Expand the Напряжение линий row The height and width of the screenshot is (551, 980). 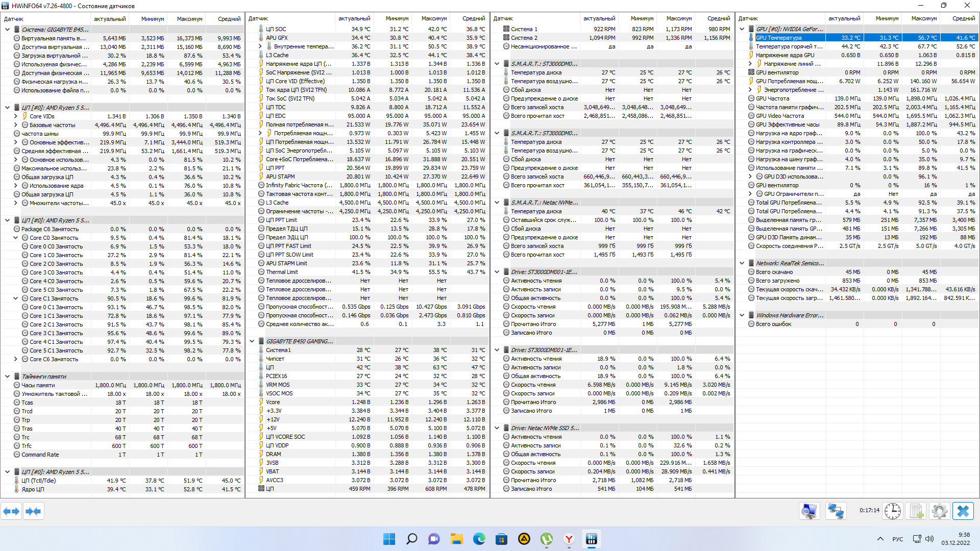coord(750,64)
